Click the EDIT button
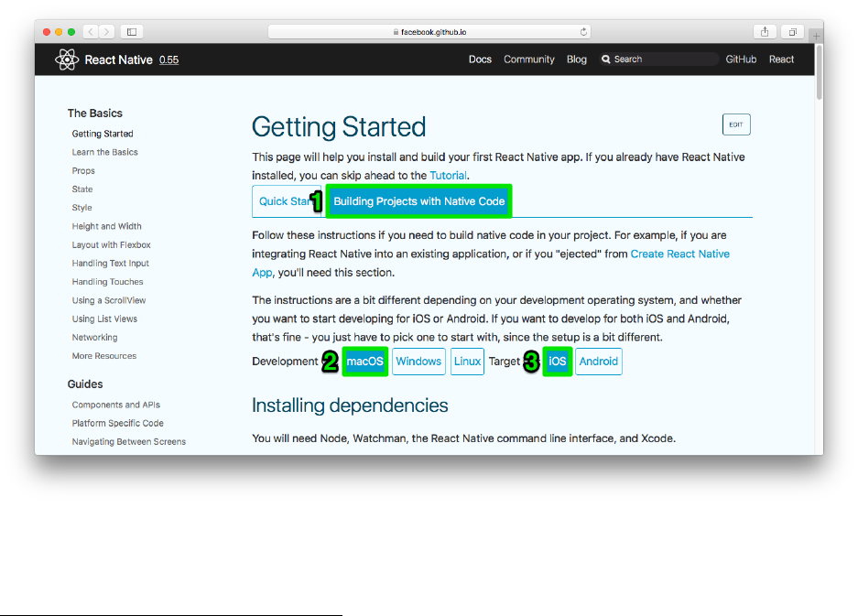Viewport: 858px width, 616px height. 736,124
